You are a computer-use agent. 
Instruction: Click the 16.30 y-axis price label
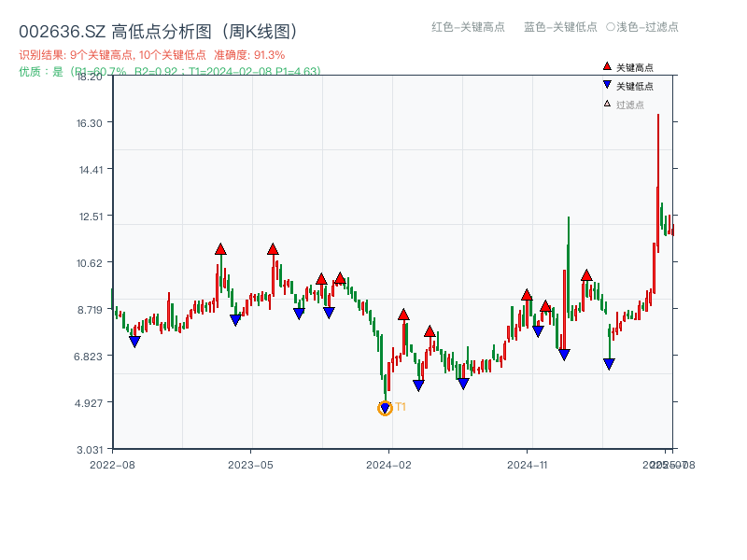(x=90, y=123)
